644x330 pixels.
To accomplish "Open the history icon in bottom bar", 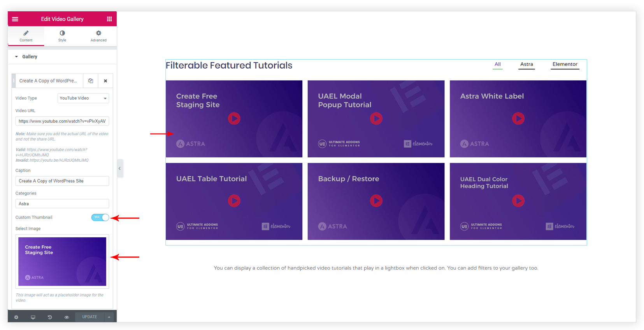I will (x=50, y=317).
